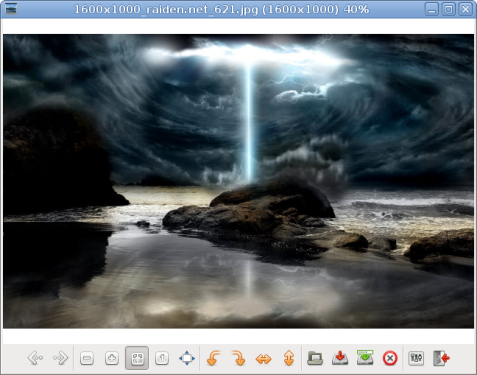Screen dimensions: 477x375
Task: Flip the image vertically
Action: tap(289, 358)
